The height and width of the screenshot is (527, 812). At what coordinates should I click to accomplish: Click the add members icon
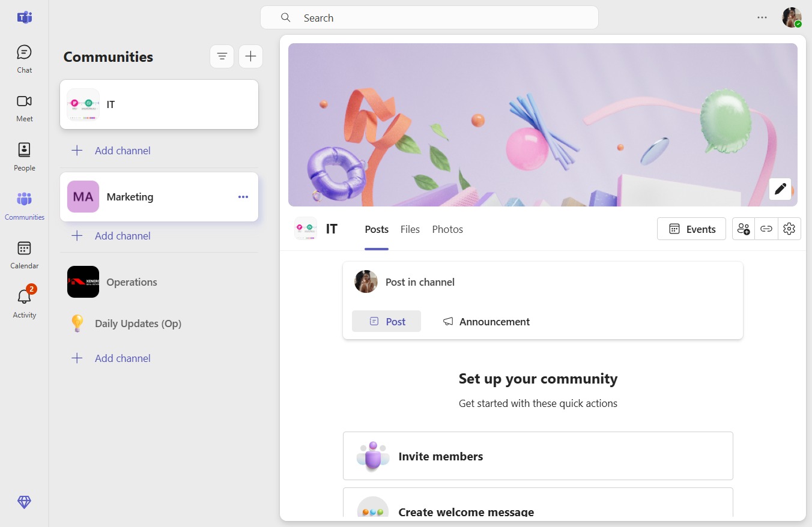click(x=744, y=229)
